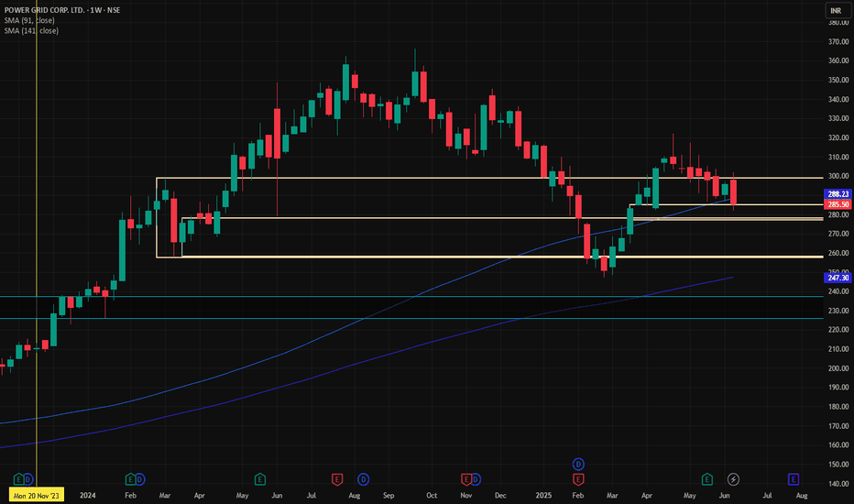
Task: Click the 190.00 price axis label
Action: point(838,388)
